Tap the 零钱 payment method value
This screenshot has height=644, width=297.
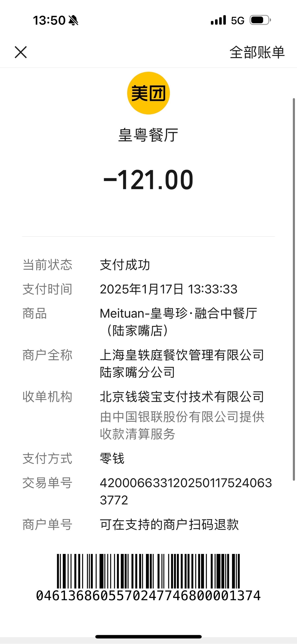click(x=112, y=459)
